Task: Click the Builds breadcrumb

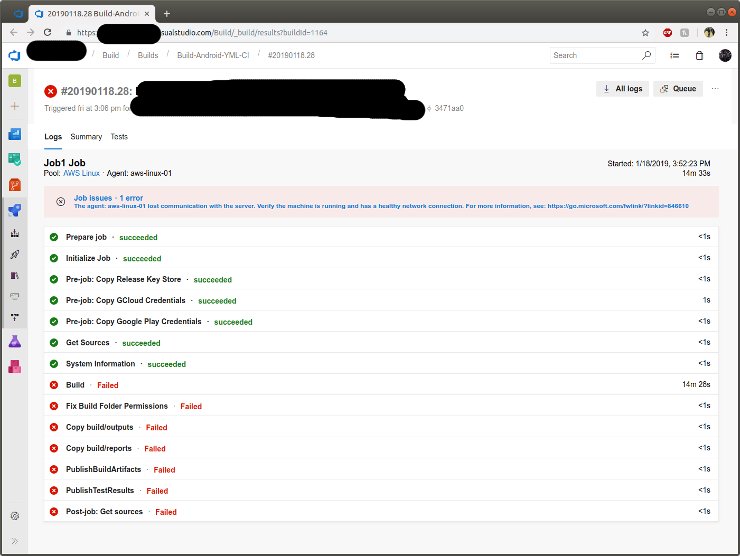Action: [x=148, y=55]
